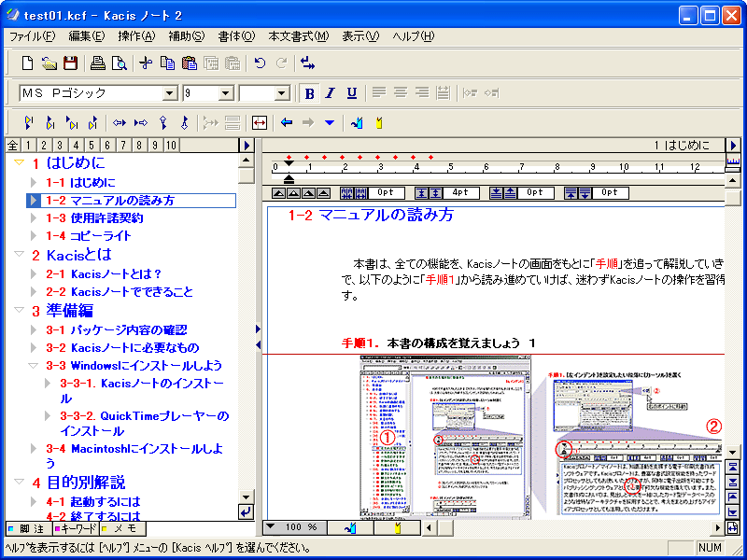Open 編集 menu
The image size is (747, 560).
pyautogui.click(x=86, y=36)
